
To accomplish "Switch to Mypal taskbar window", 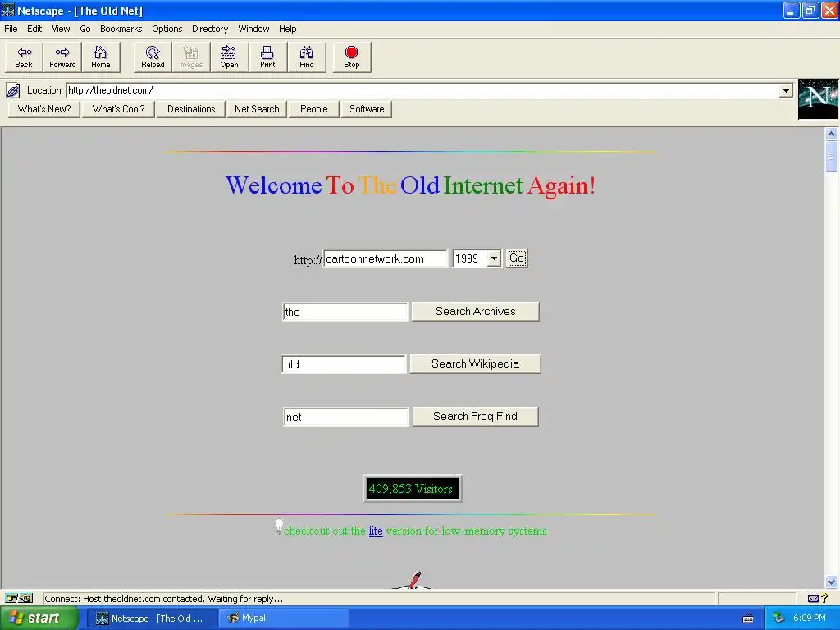I will coord(283,619).
